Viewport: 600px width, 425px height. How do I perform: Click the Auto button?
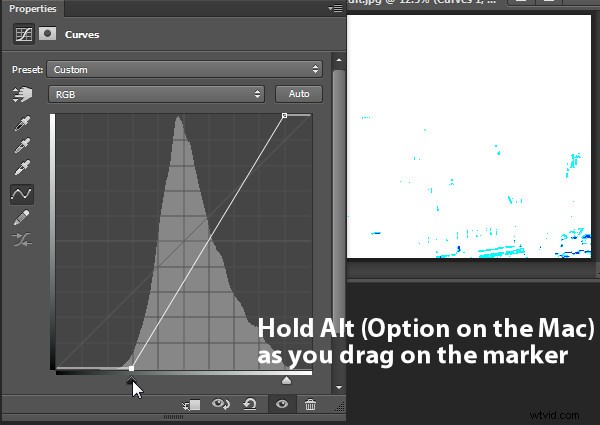coord(299,94)
